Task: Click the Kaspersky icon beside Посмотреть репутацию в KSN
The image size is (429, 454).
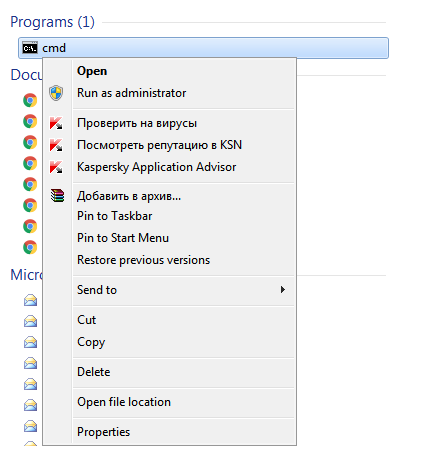Action: (x=56, y=145)
